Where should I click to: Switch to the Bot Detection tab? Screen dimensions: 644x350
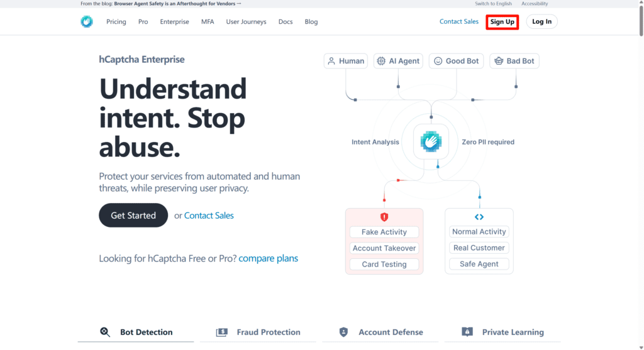pos(138,332)
